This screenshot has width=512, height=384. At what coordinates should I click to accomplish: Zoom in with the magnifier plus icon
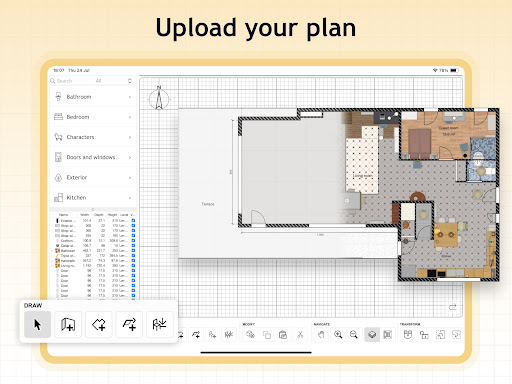338,334
